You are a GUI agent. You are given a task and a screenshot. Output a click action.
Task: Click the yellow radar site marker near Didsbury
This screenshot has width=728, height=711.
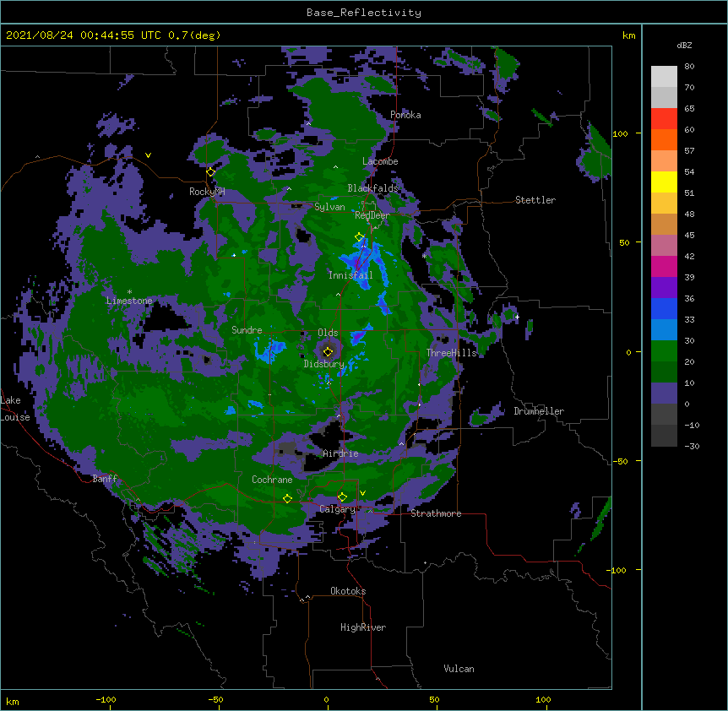tap(329, 351)
